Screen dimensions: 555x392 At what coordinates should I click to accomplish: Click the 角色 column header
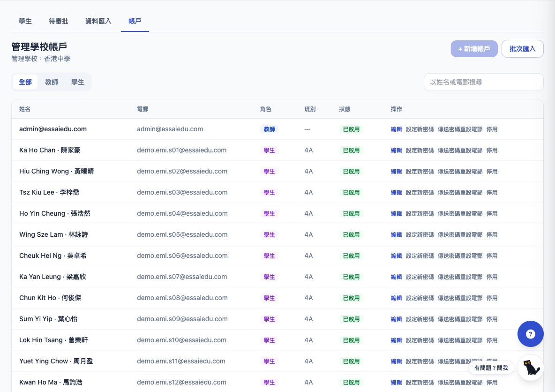(265, 109)
